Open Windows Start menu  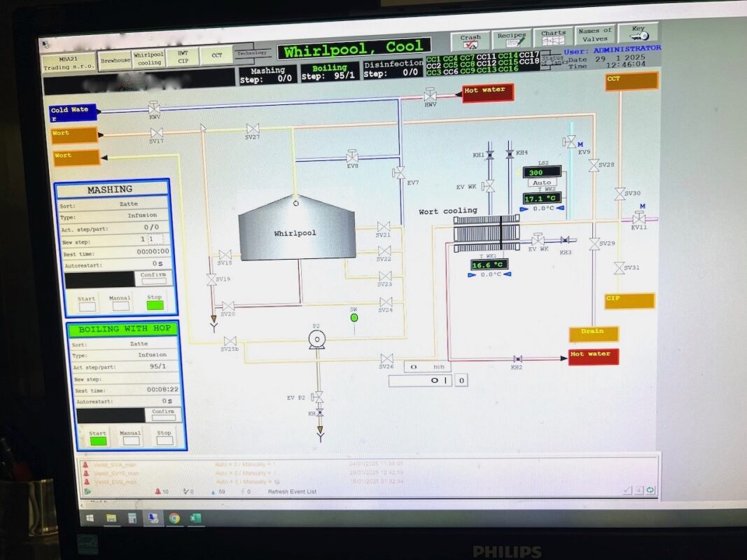coord(90,517)
